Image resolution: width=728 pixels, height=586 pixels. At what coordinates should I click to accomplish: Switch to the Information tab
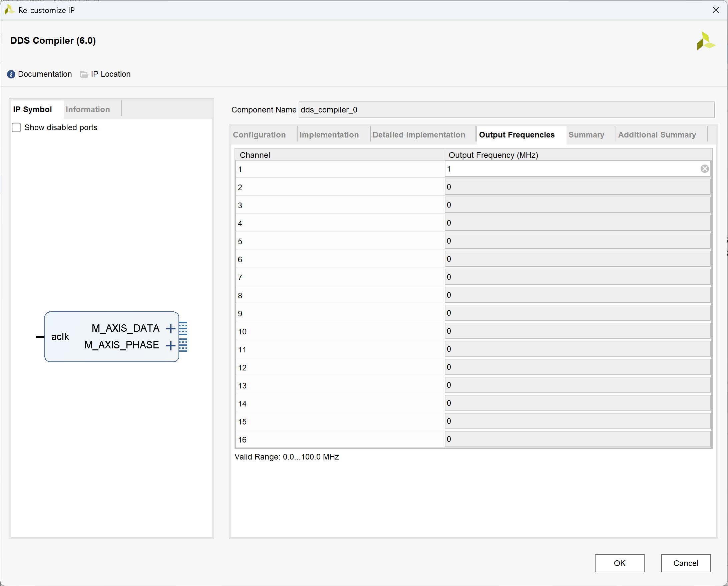pos(88,109)
